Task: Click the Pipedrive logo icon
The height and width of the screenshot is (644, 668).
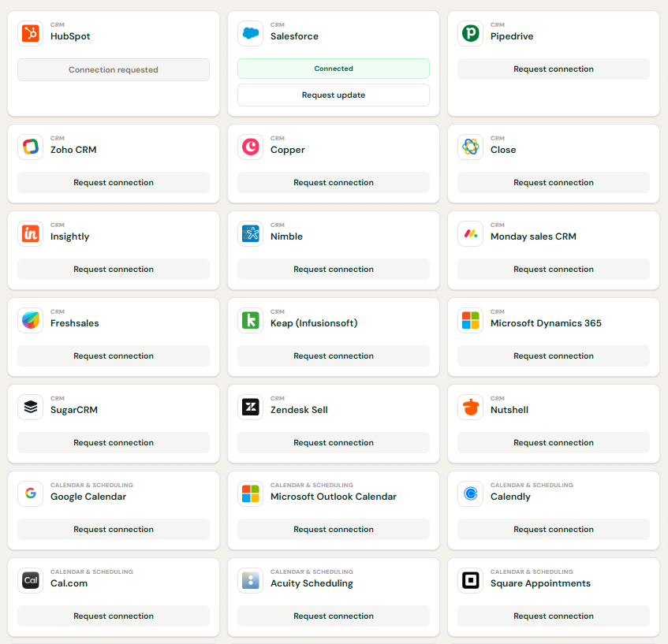Action: pos(470,33)
